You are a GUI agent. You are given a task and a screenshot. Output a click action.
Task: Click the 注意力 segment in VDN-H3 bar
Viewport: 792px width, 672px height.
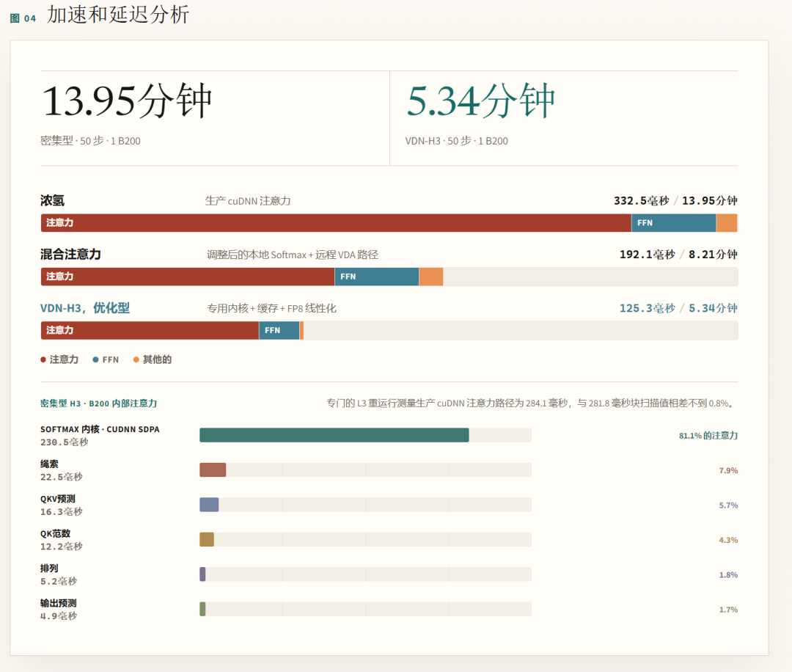coord(150,330)
